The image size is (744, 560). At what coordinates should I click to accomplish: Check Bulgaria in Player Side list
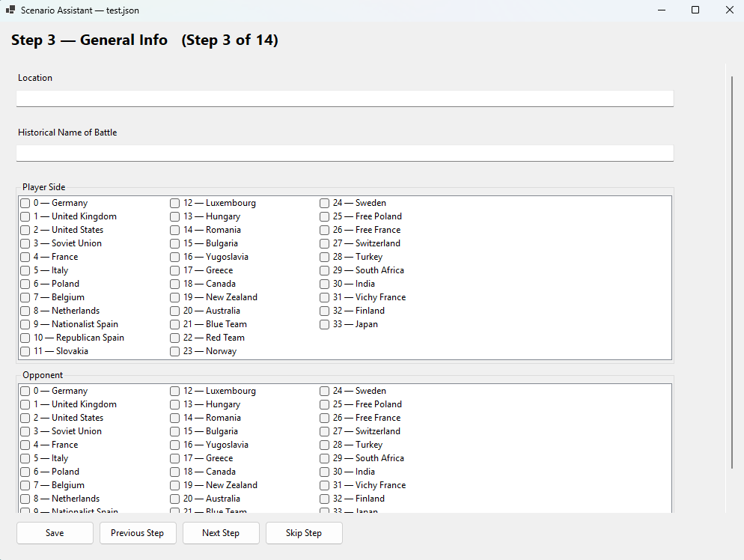coord(174,243)
